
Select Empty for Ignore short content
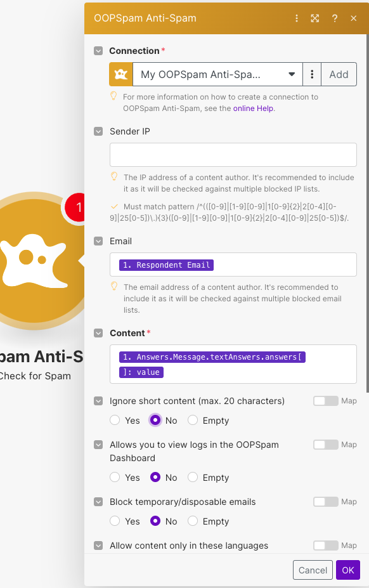[193, 420]
